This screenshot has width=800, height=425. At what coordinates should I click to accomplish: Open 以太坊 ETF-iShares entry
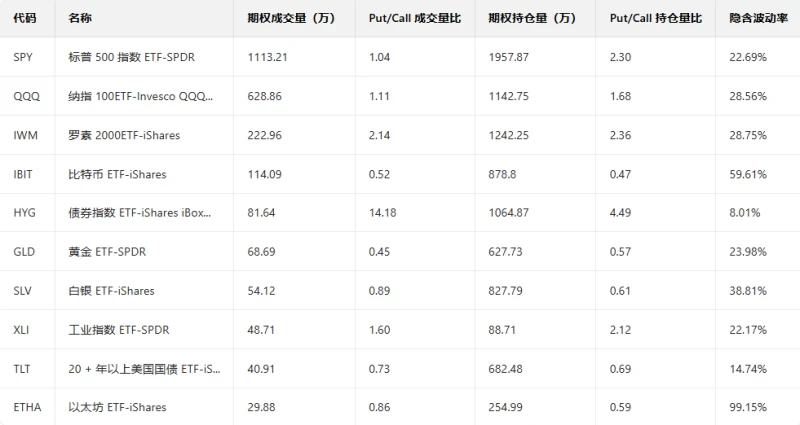pos(117,407)
